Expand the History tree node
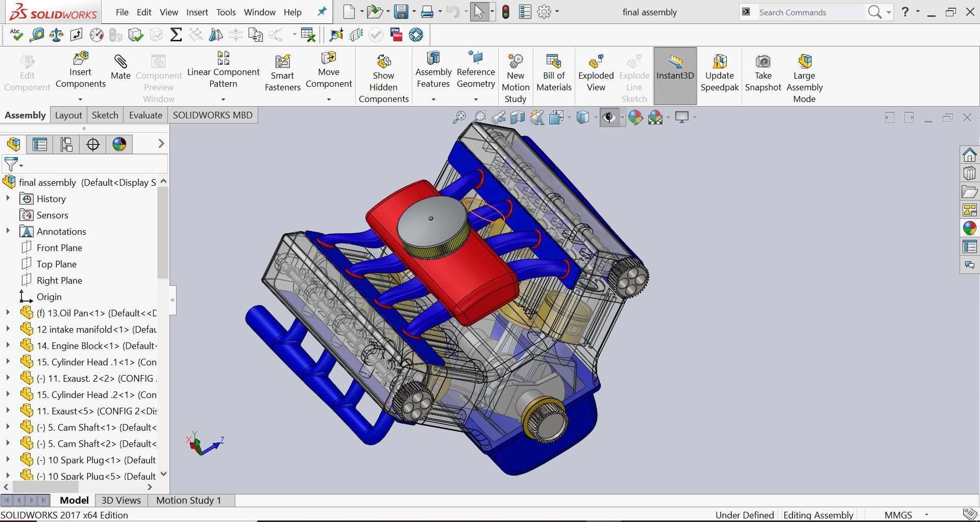 [8, 198]
